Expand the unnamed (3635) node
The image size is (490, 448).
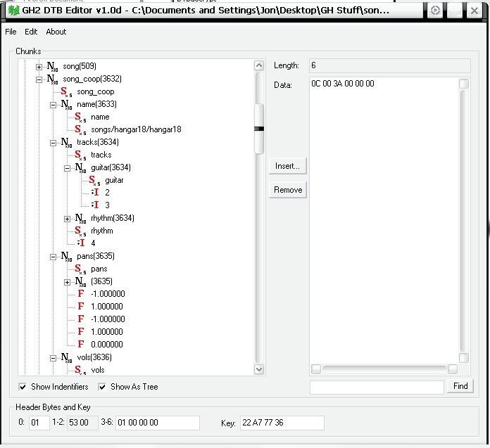67,282
